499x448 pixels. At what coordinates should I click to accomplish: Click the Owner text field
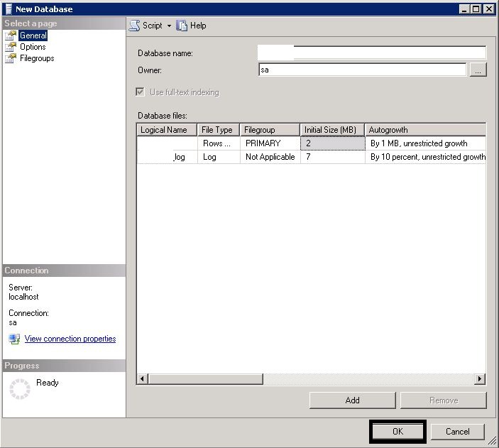[x=362, y=70]
